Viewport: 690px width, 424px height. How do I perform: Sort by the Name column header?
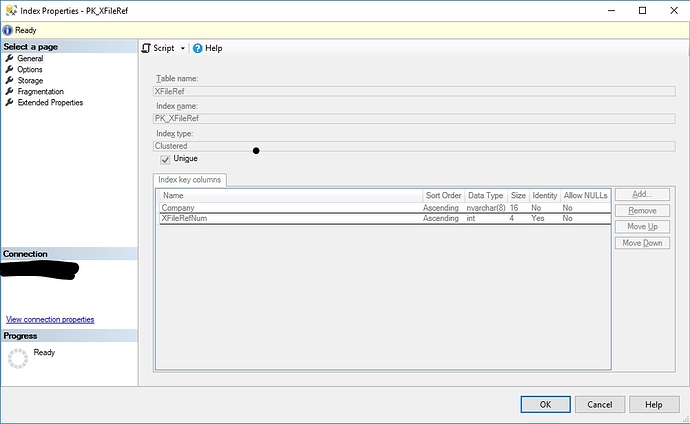(x=290, y=195)
